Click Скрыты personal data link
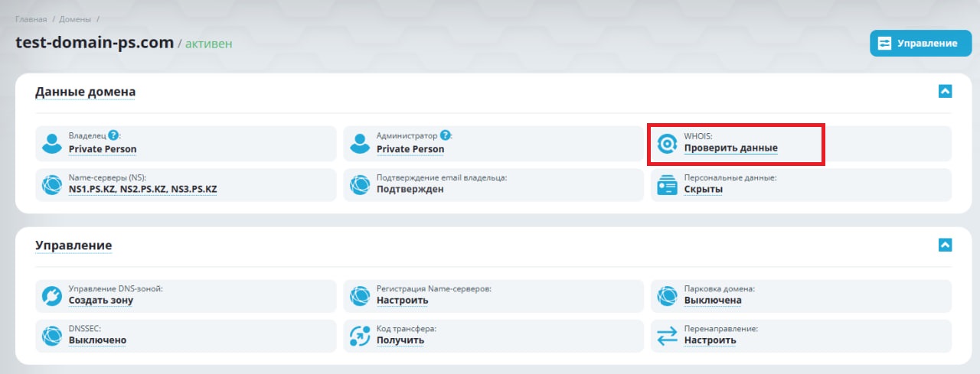 [x=704, y=189]
